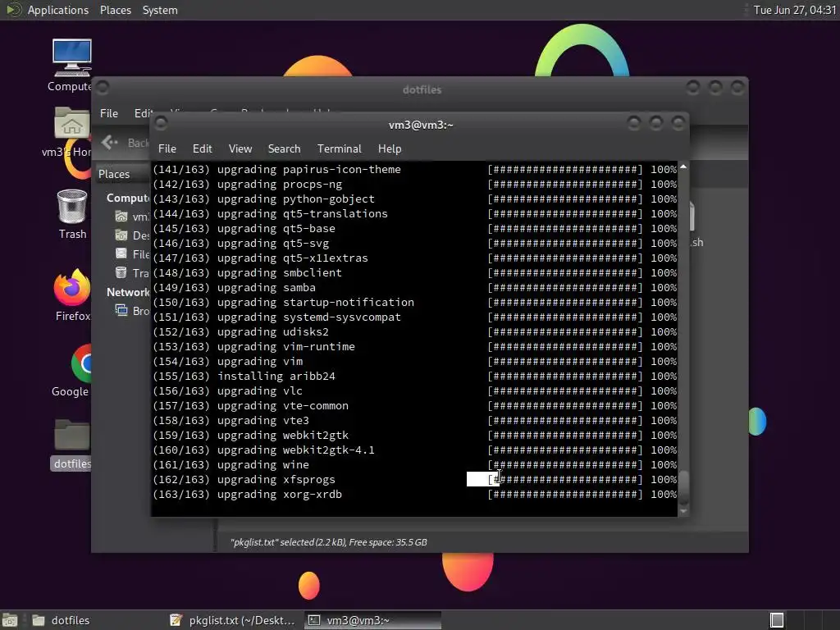The height and width of the screenshot is (630, 840).
Task: Click the dotfiles window title bar
Action: [422, 89]
